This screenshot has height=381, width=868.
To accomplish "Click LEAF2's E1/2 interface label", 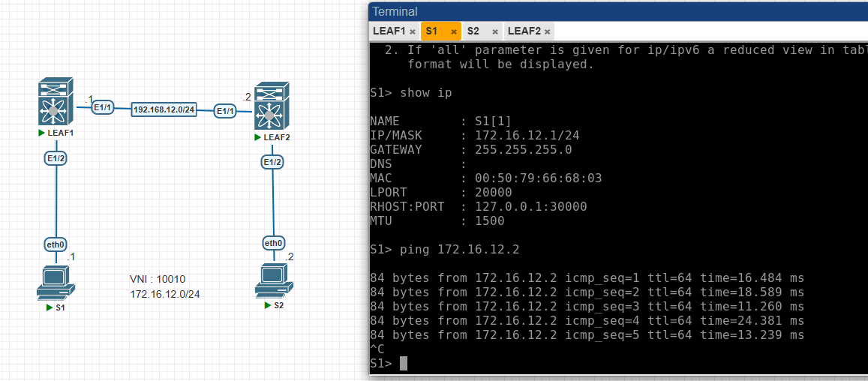I will [272, 162].
